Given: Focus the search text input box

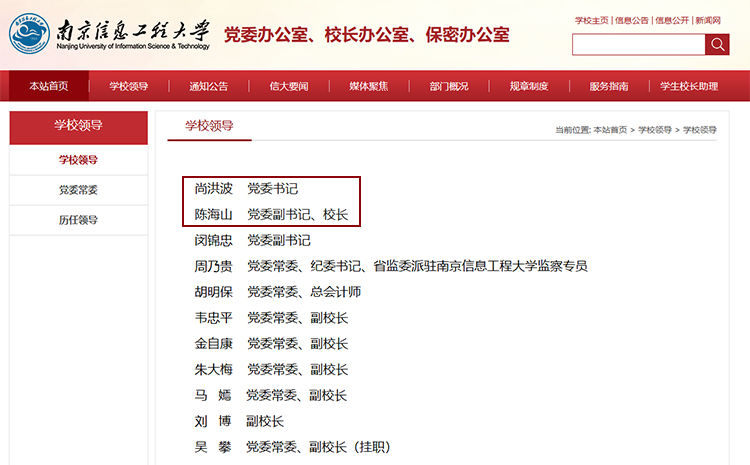Looking at the screenshot, I should 638,44.
